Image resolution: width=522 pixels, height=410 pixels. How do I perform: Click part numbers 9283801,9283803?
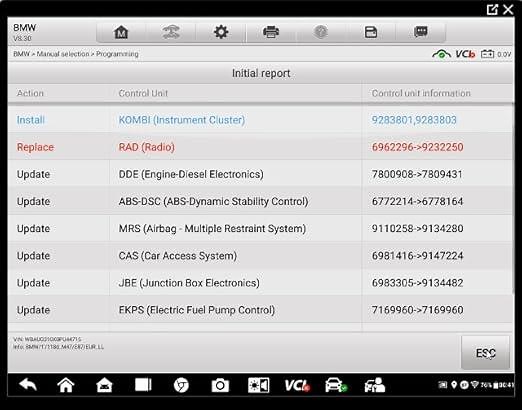tap(414, 120)
